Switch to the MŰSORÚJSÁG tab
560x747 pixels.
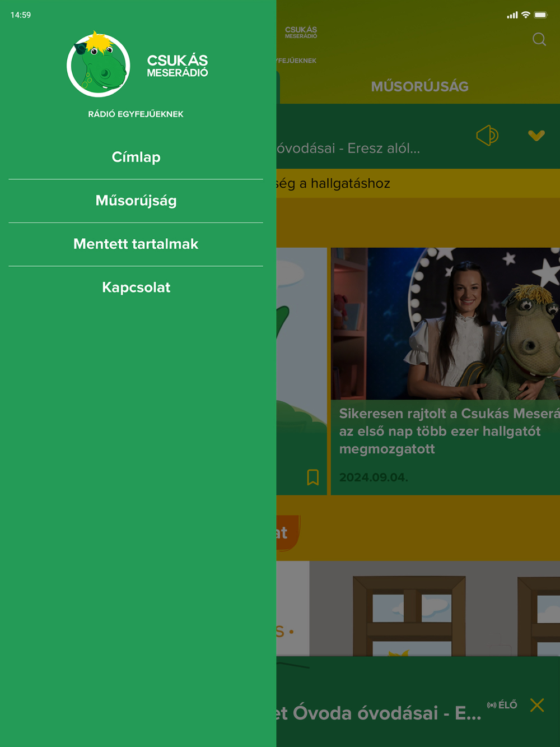click(419, 86)
